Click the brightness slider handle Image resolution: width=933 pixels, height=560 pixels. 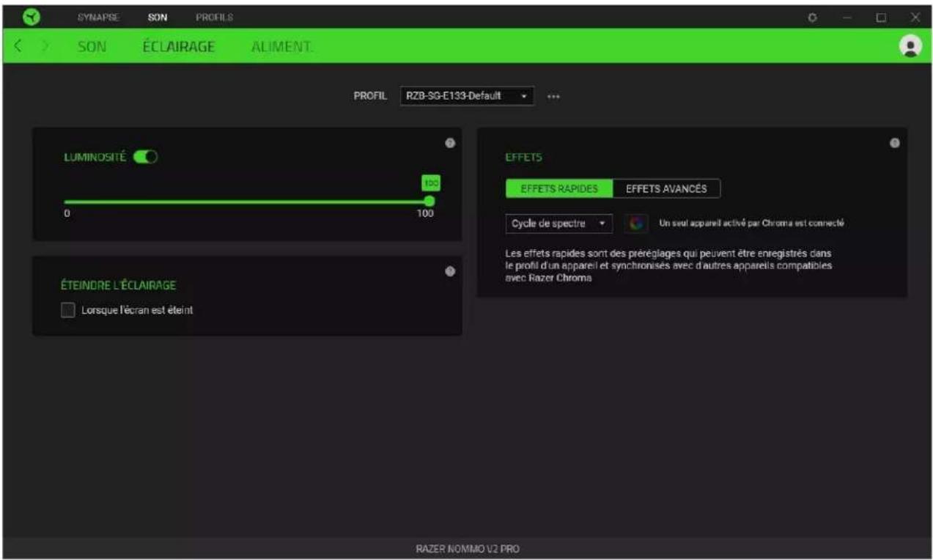(429, 202)
